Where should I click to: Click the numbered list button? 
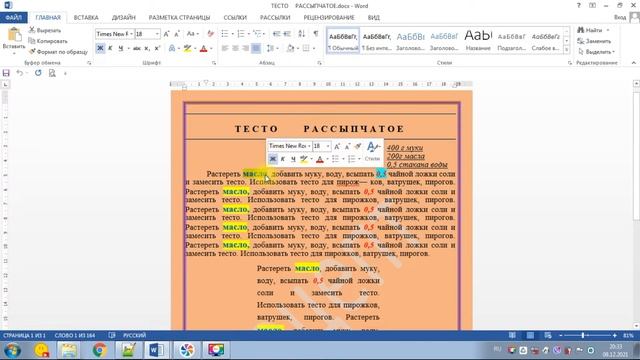[241, 34]
